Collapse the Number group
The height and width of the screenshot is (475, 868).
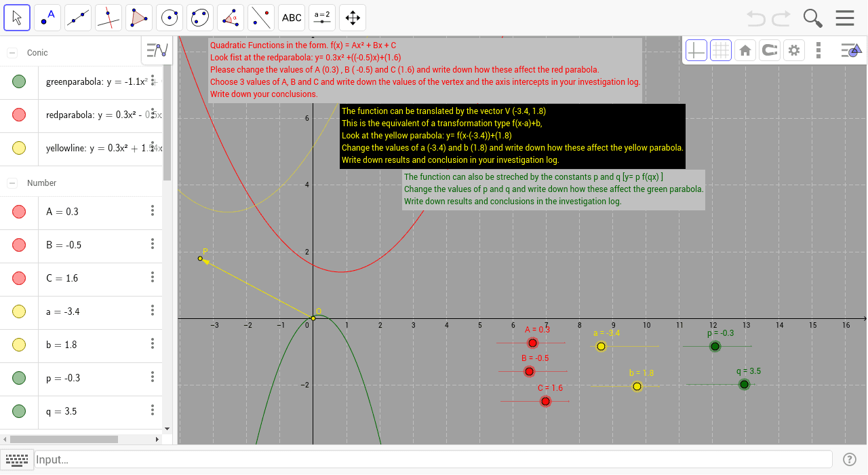tap(12, 183)
